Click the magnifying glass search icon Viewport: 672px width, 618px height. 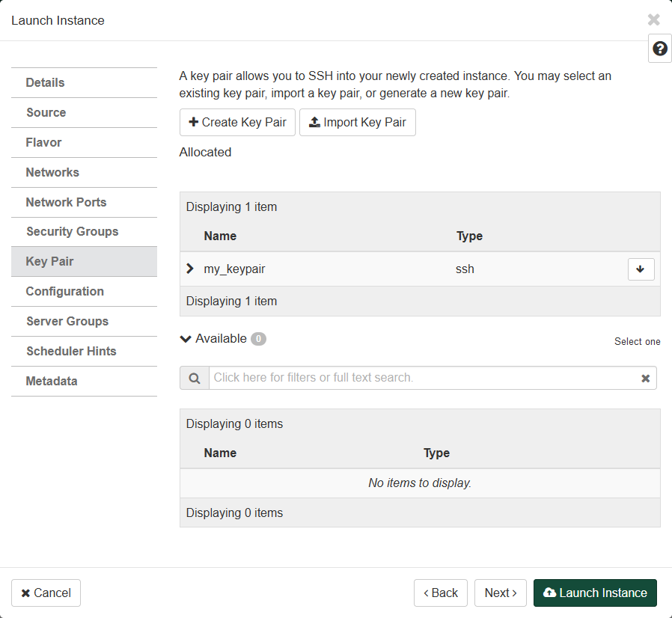click(x=195, y=379)
